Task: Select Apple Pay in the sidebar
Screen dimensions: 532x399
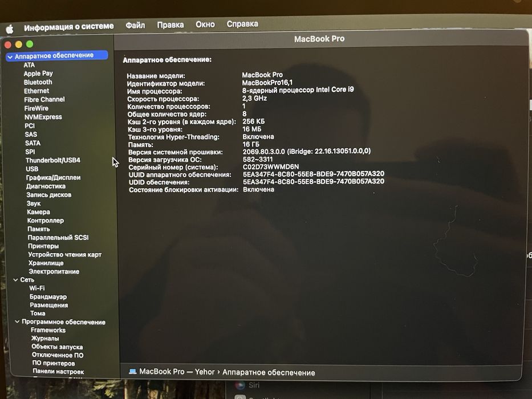Action: point(38,74)
